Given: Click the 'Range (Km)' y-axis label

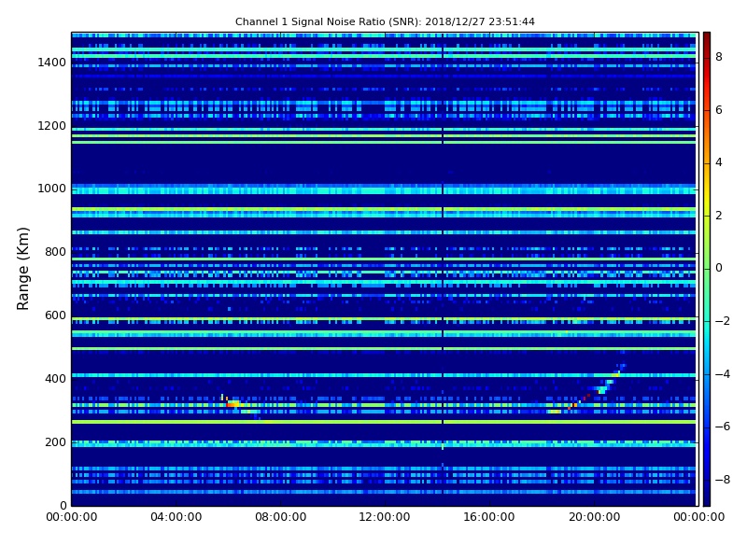Looking at the screenshot, I should point(22,269).
